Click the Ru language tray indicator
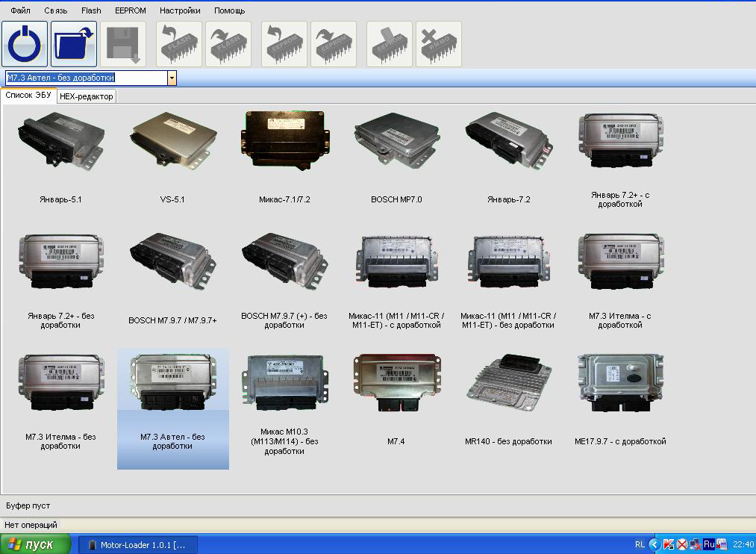The height and width of the screenshot is (554, 756). [x=709, y=544]
